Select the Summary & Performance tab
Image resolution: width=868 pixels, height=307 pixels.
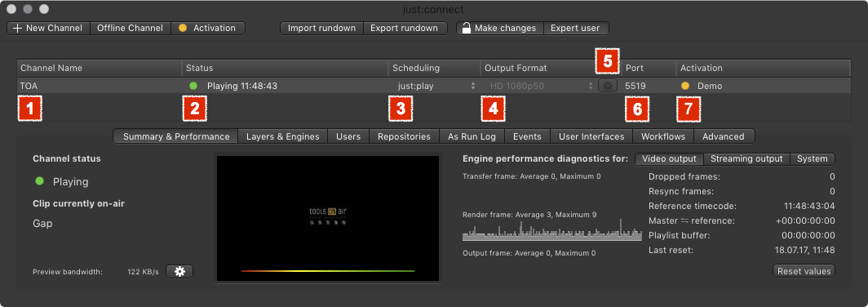pos(175,136)
